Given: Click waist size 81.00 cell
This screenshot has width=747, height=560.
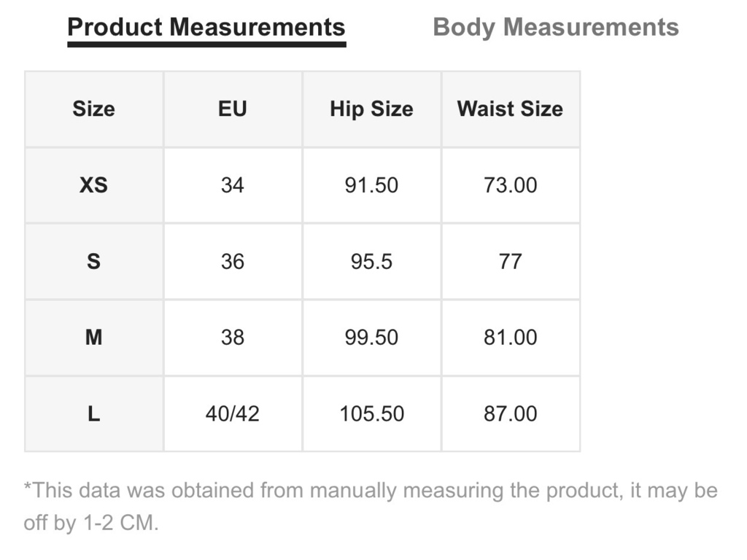Looking at the screenshot, I should (511, 338).
